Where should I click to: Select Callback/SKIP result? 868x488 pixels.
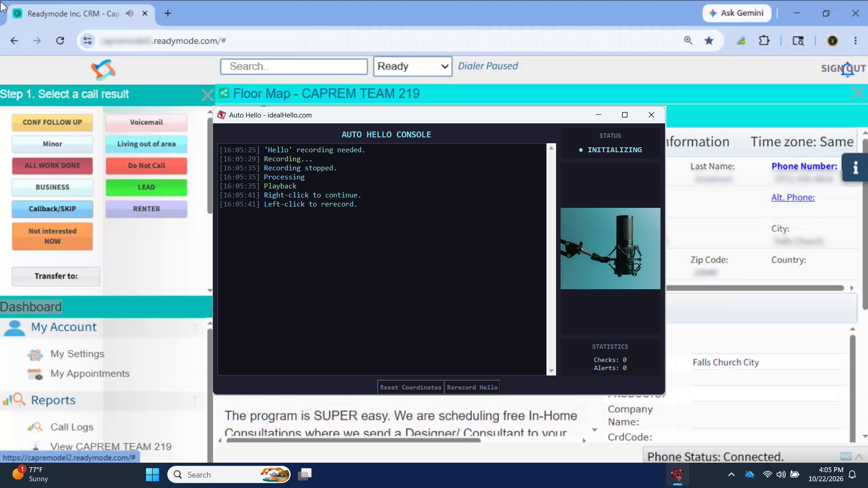52,209
